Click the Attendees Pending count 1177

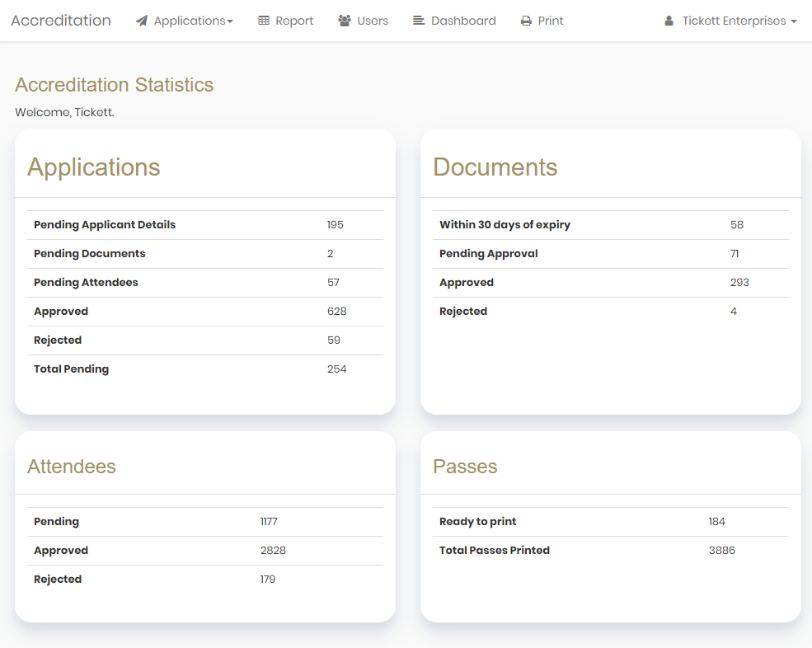click(x=269, y=522)
